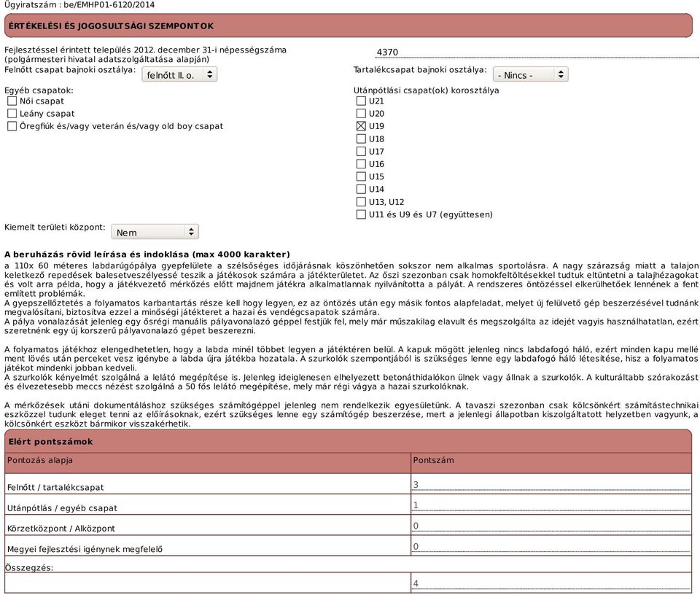Check the U17 age group box

click(x=361, y=152)
